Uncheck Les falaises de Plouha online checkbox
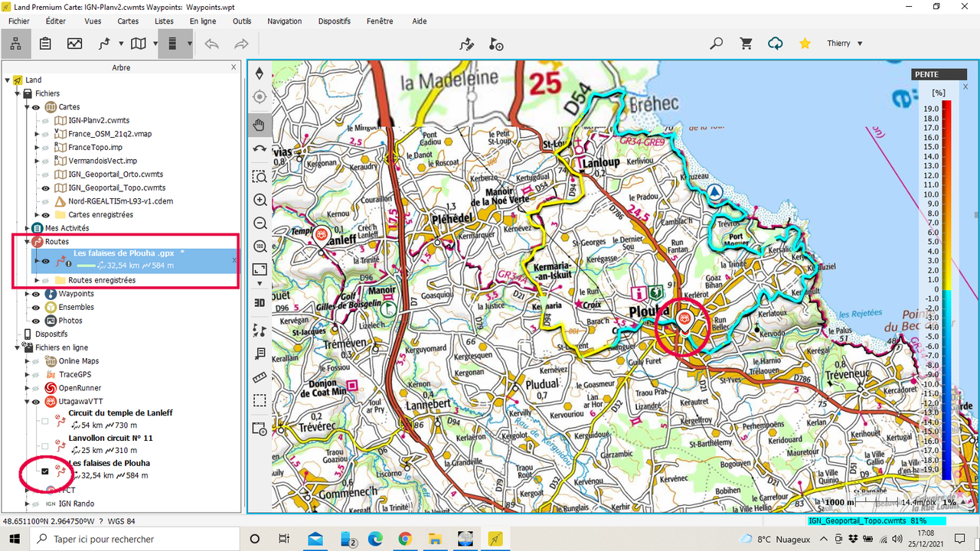This screenshot has height=551, width=980. [44, 471]
